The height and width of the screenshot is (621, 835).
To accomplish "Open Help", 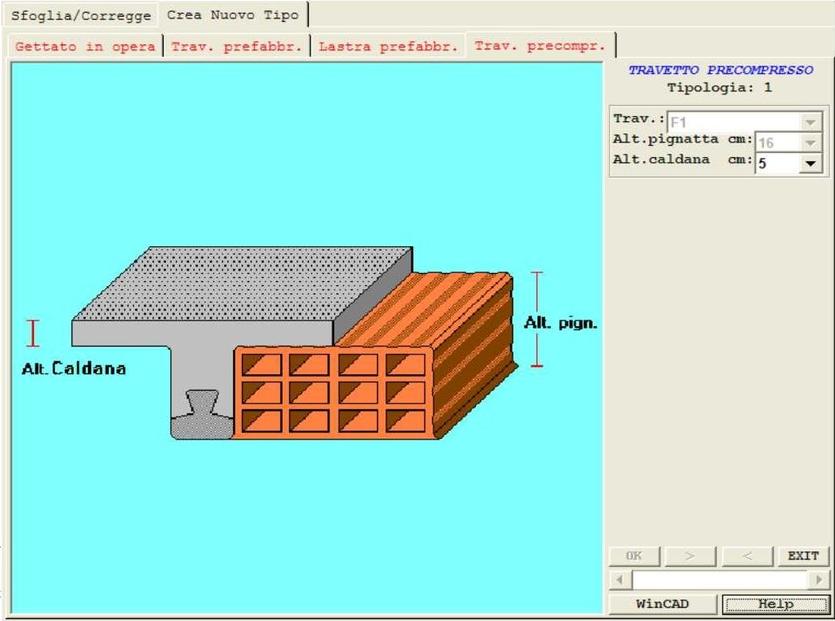I will pyautogui.click(x=775, y=604).
